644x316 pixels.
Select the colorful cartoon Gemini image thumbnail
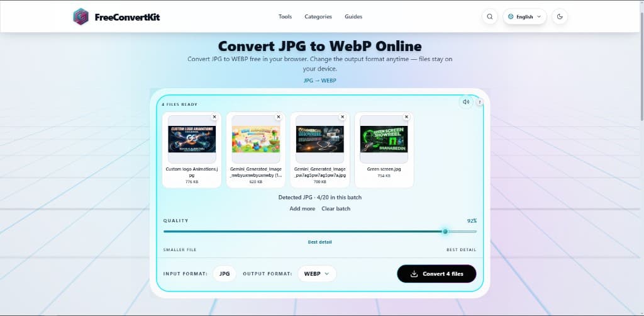click(x=256, y=139)
